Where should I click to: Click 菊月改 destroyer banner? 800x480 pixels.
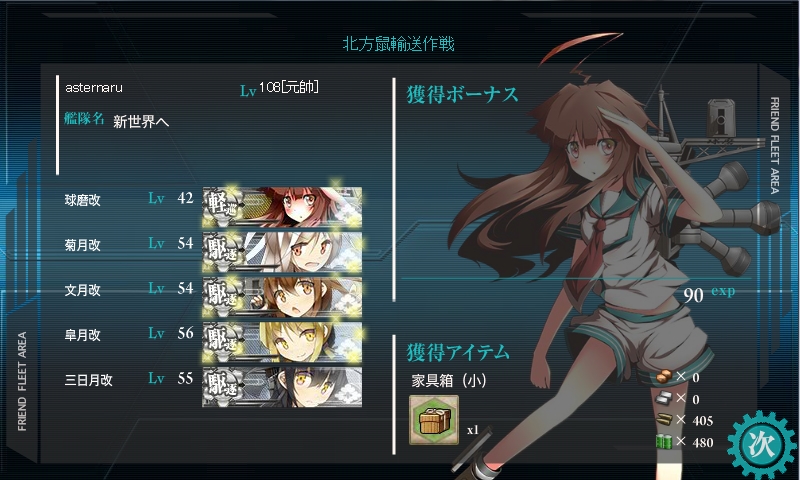[282, 252]
